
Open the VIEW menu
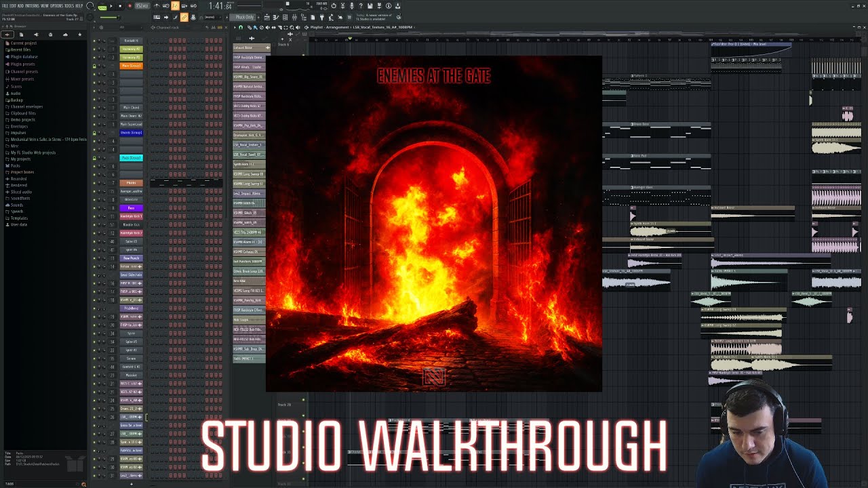click(x=45, y=6)
